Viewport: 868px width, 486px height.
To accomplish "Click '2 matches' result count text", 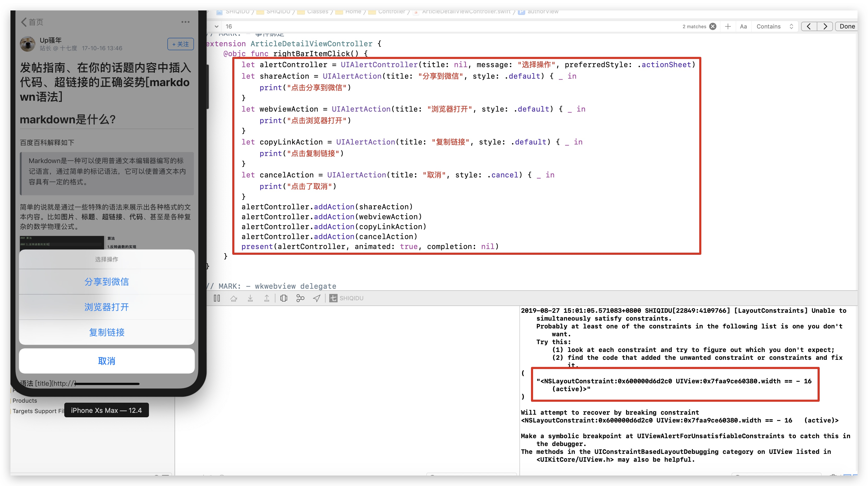I will pyautogui.click(x=694, y=26).
